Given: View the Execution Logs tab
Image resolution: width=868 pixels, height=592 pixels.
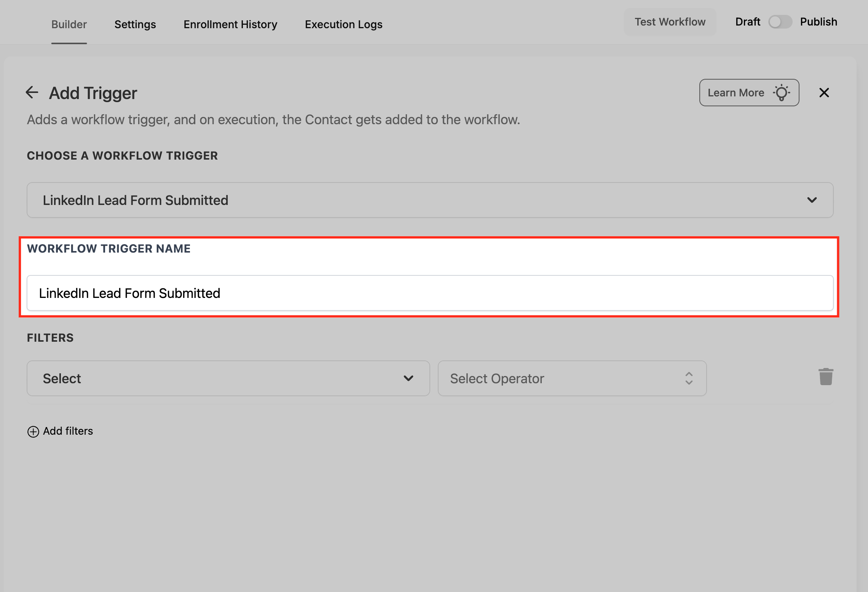Looking at the screenshot, I should click(x=343, y=24).
